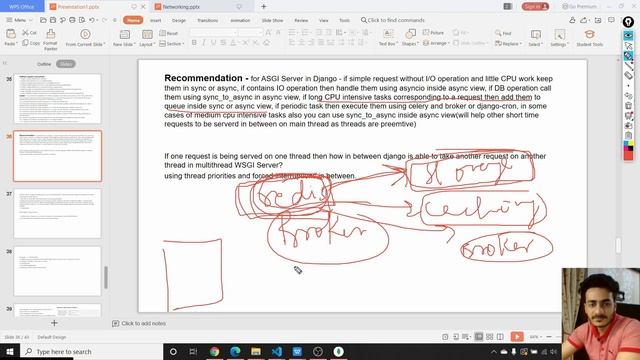Viewport: 640px width, 360px height.
Task: Open the Layout dropdown
Action: click(147, 38)
